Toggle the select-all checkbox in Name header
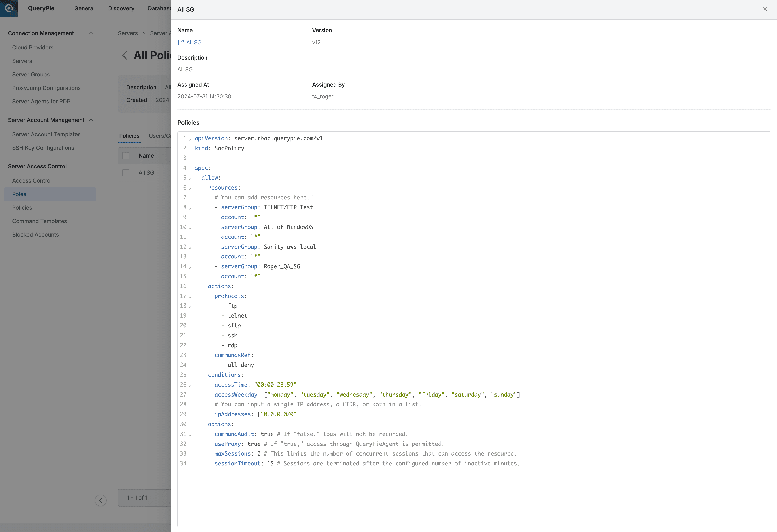 point(126,156)
